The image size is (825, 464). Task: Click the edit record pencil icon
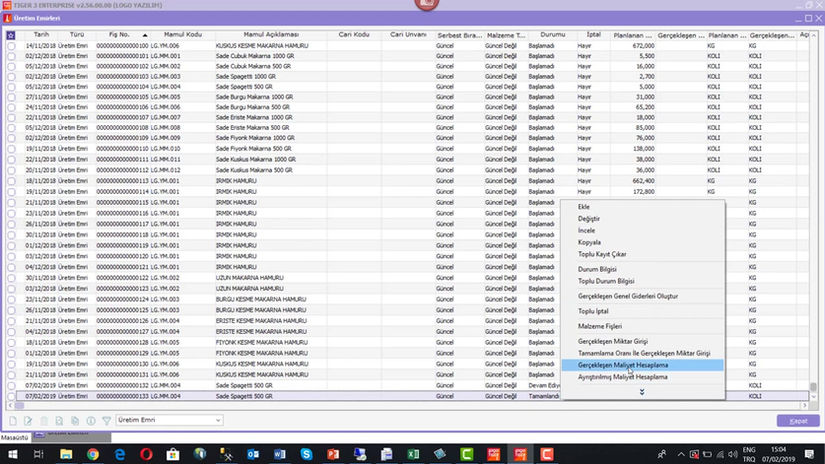28,421
